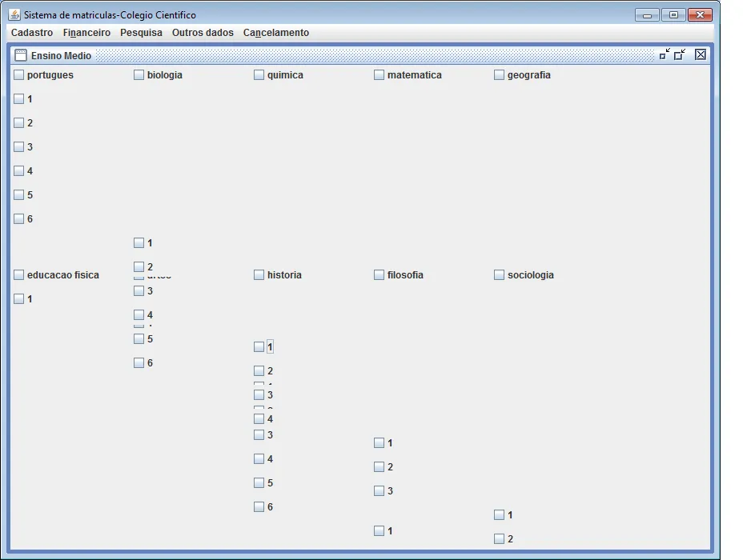Image resolution: width=751 pixels, height=560 pixels.
Task: Minimize the Sistema de matriculas window
Action: pyautogui.click(x=647, y=15)
